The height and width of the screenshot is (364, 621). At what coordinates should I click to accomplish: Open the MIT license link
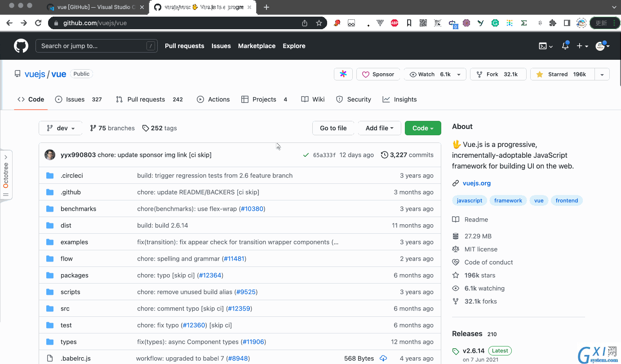tap(481, 249)
